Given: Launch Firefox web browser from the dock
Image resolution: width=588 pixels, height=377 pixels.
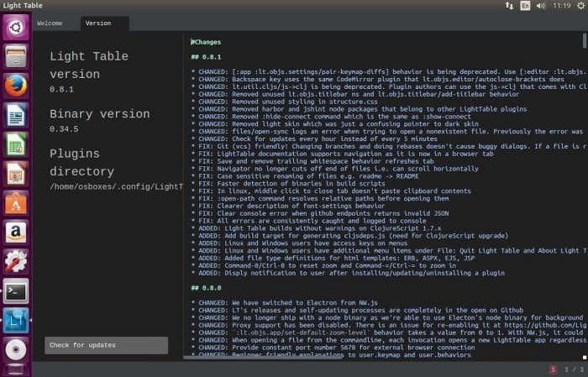Looking at the screenshot, I should pos(16,86).
